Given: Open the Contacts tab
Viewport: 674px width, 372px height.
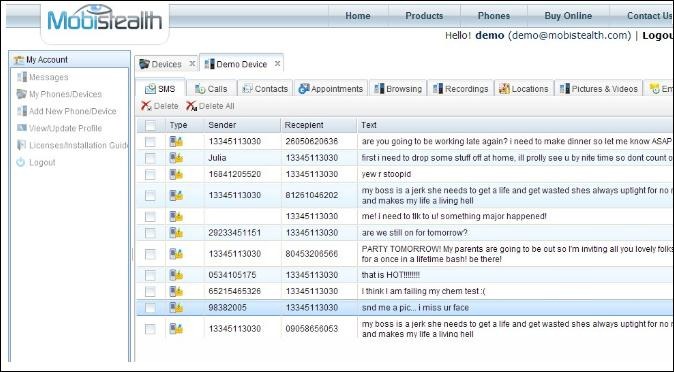Looking at the screenshot, I should (x=265, y=89).
